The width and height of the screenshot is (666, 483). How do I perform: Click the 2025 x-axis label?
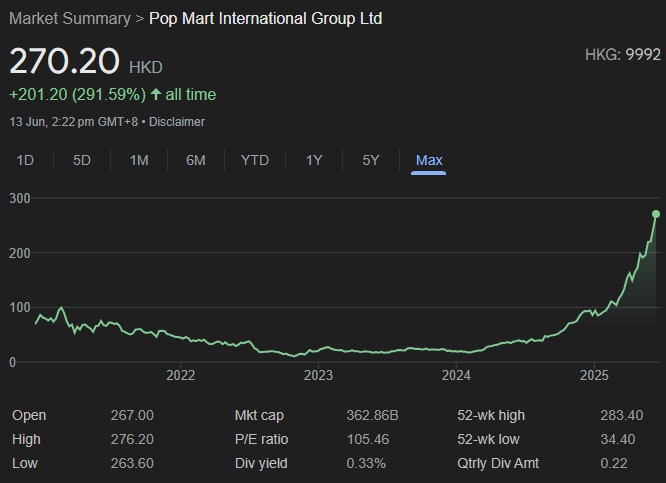tap(594, 375)
